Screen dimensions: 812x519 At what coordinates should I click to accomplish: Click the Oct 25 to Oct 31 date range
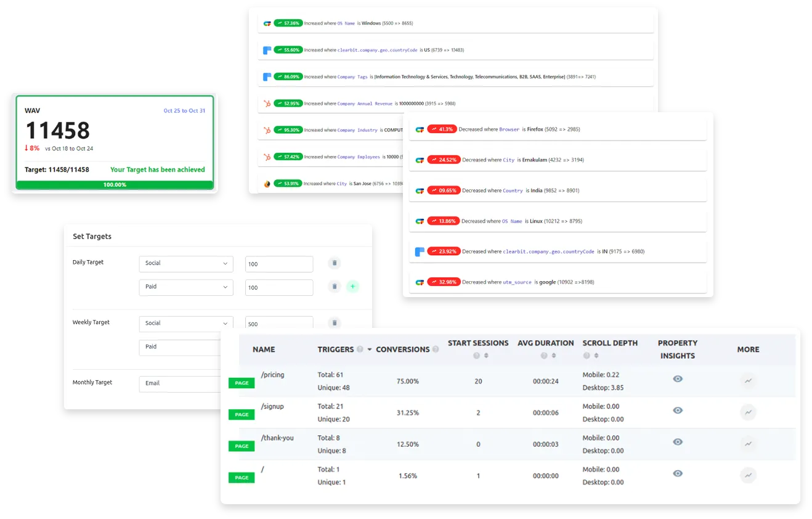(184, 111)
